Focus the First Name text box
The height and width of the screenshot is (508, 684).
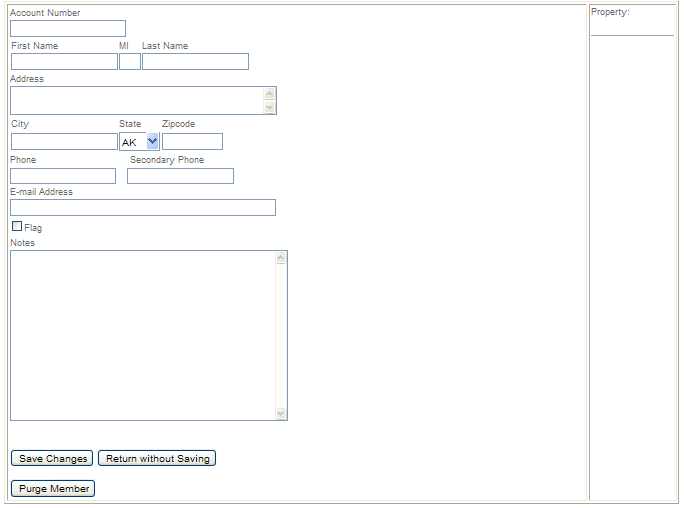click(64, 62)
